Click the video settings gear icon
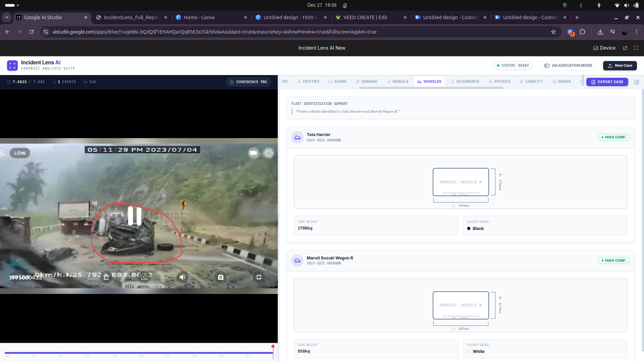Image resolution: width=644 pixels, height=362 pixels. click(269, 153)
